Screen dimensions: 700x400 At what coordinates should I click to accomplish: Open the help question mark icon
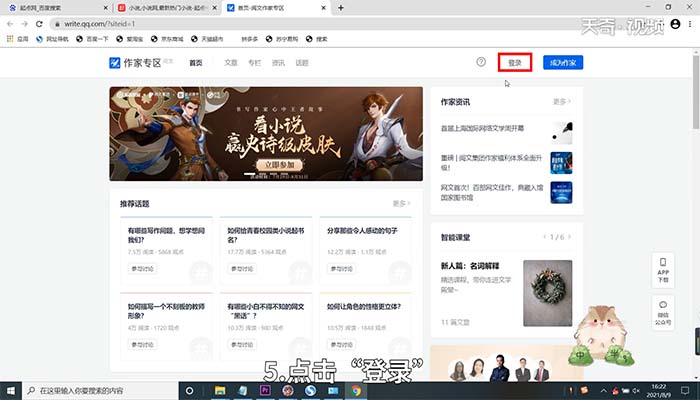pos(481,62)
